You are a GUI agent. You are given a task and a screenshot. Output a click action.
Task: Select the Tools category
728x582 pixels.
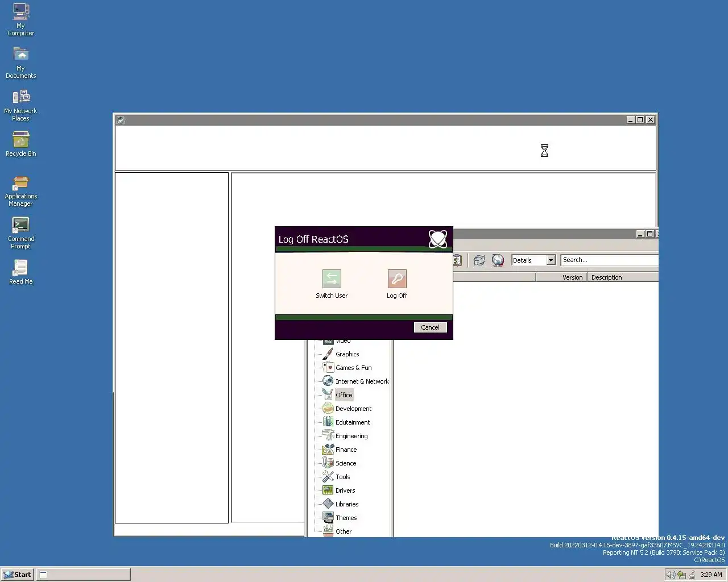click(342, 477)
